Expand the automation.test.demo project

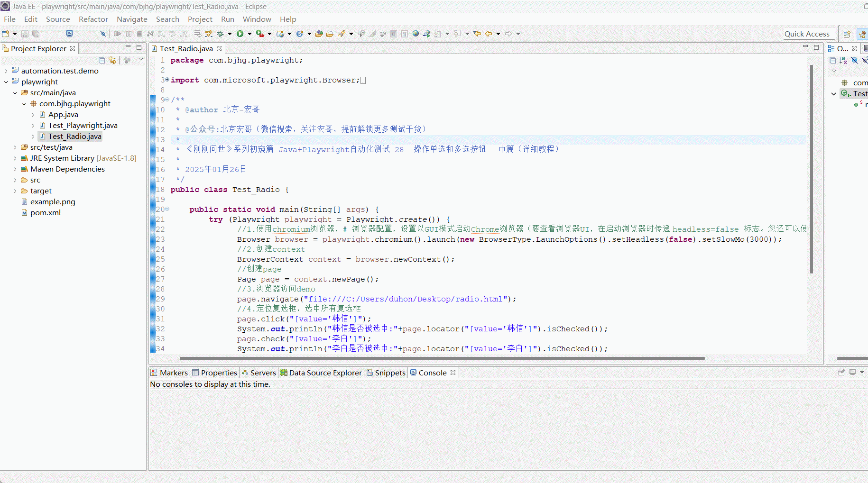[x=6, y=71]
